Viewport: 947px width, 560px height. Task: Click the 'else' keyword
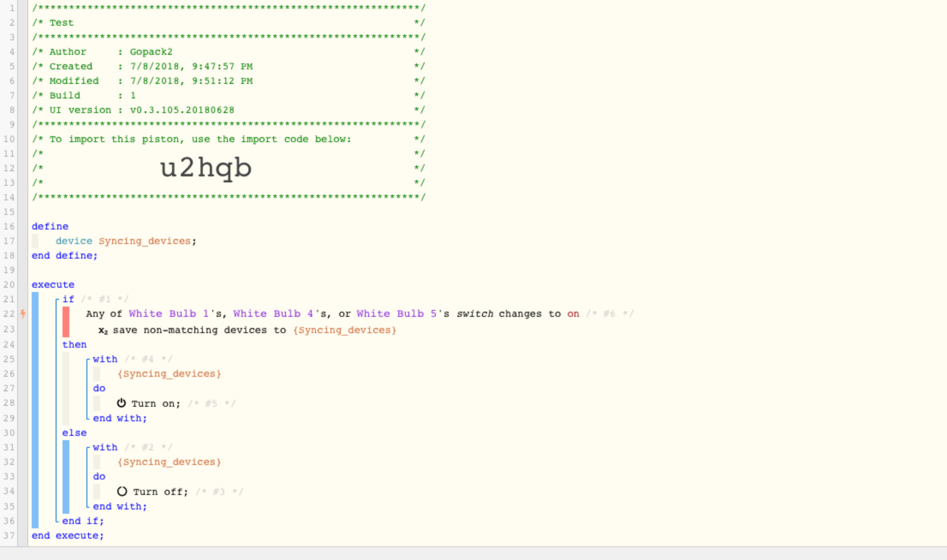coord(74,433)
